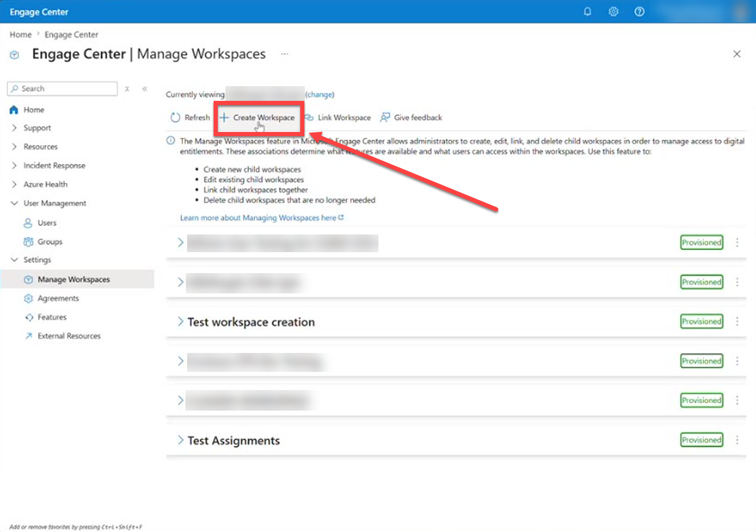Expand the Support menu section
Viewport: 756px width, 532px height.
14,128
